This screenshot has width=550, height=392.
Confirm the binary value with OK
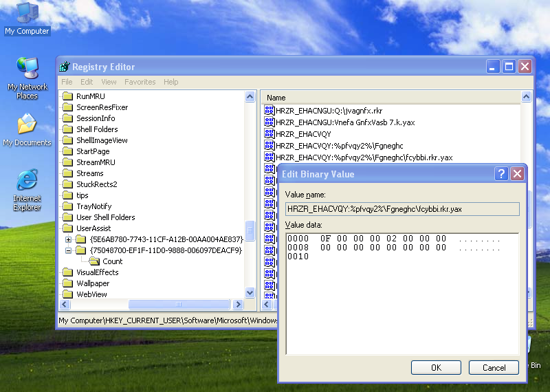[x=436, y=367]
